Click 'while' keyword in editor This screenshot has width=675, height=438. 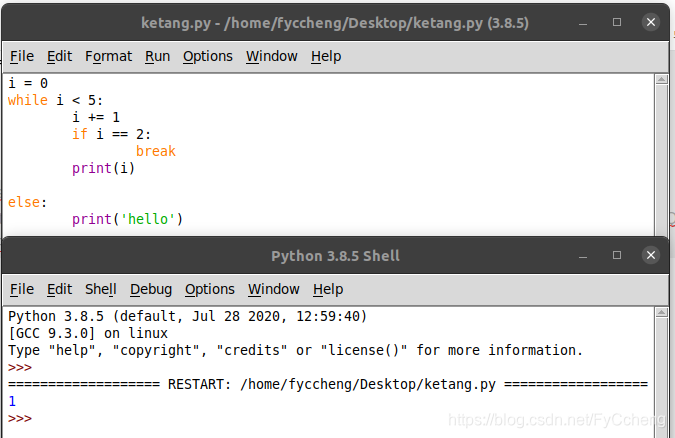coord(28,100)
